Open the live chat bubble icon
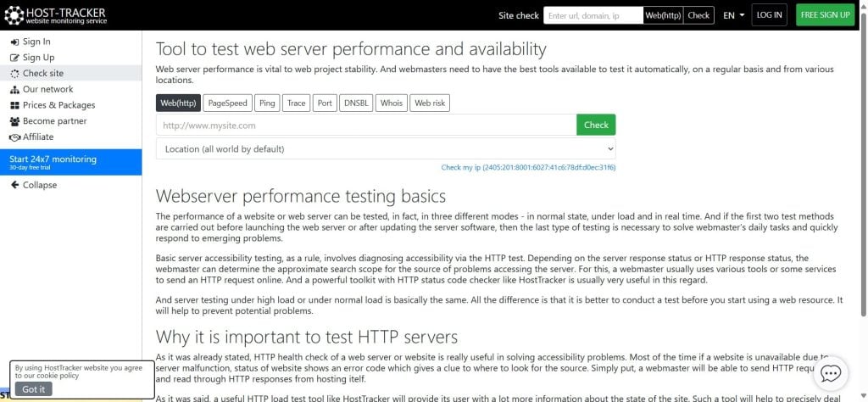This screenshot has height=402, width=868. pos(831,373)
